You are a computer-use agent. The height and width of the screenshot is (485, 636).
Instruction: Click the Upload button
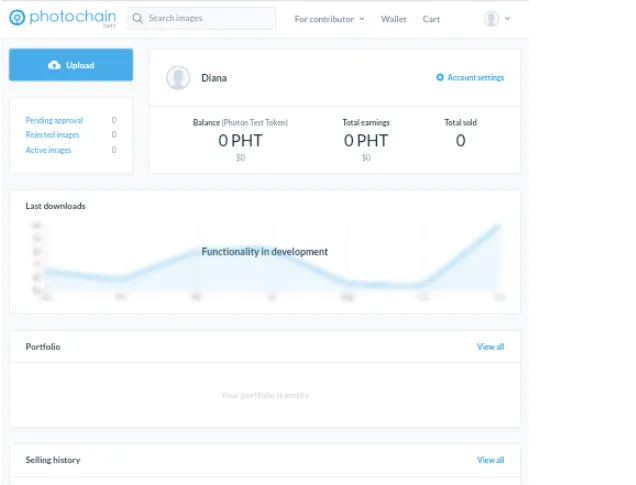[x=71, y=65]
